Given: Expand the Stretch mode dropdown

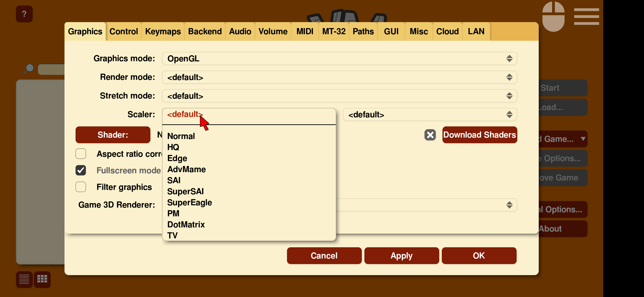Looking at the screenshot, I should (x=339, y=96).
